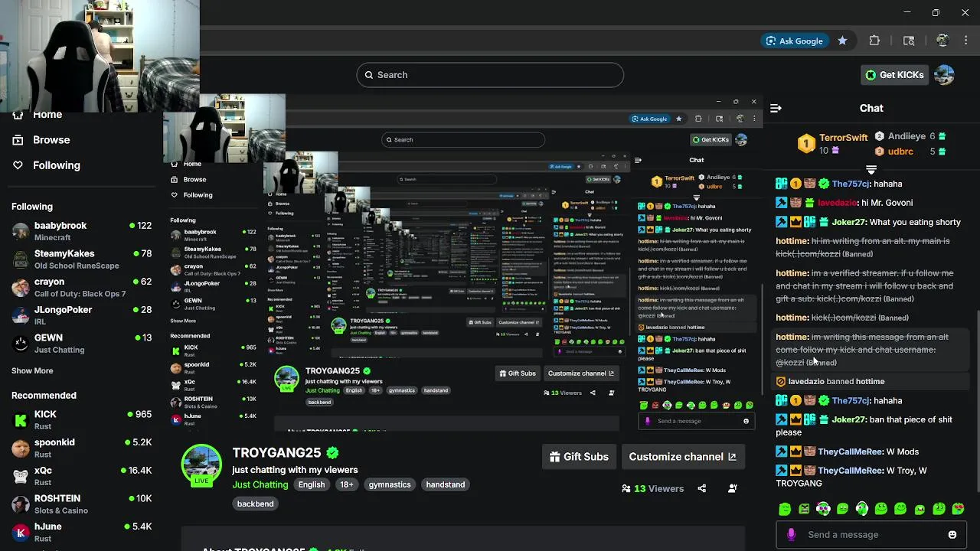Insert the third emote in the emote row
This screenshot has width=980, height=551.
(x=823, y=509)
